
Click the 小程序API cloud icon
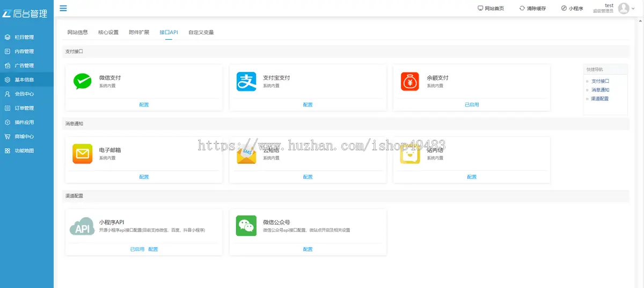(x=82, y=226)
